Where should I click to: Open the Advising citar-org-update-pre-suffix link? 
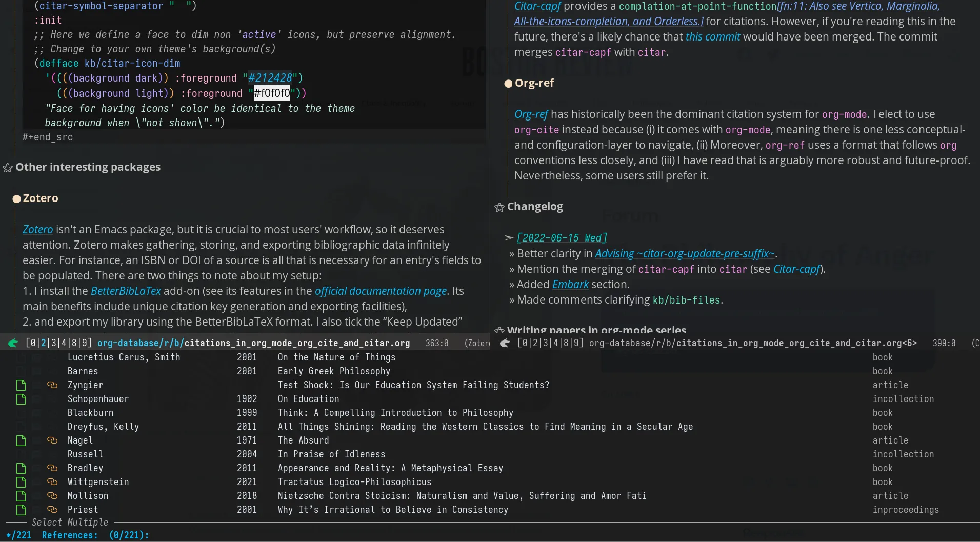(x=685, y=254)
